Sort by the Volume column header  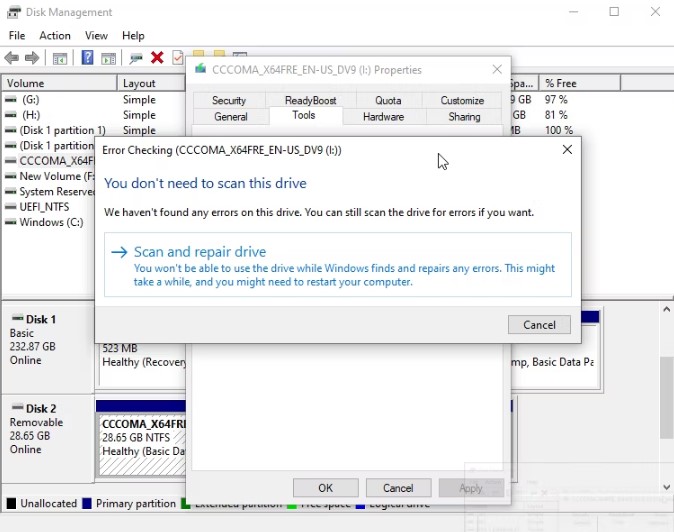[x=59, y=83]
